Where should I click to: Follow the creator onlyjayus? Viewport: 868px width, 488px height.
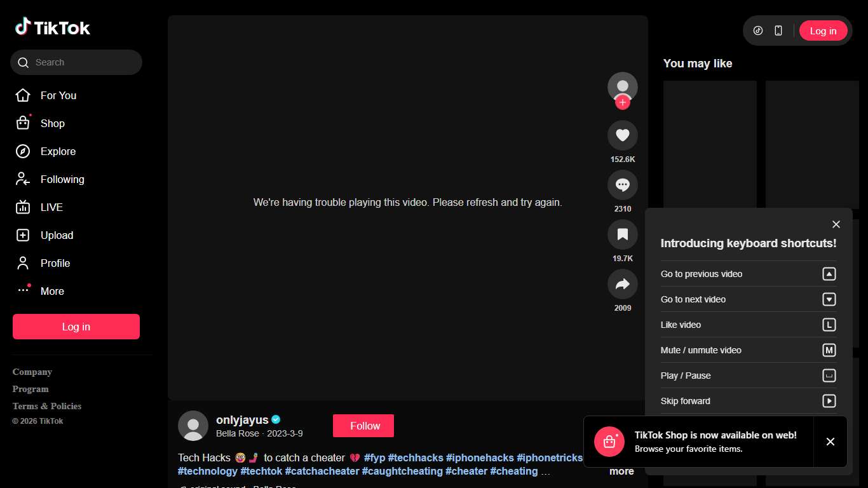point(363,425)
